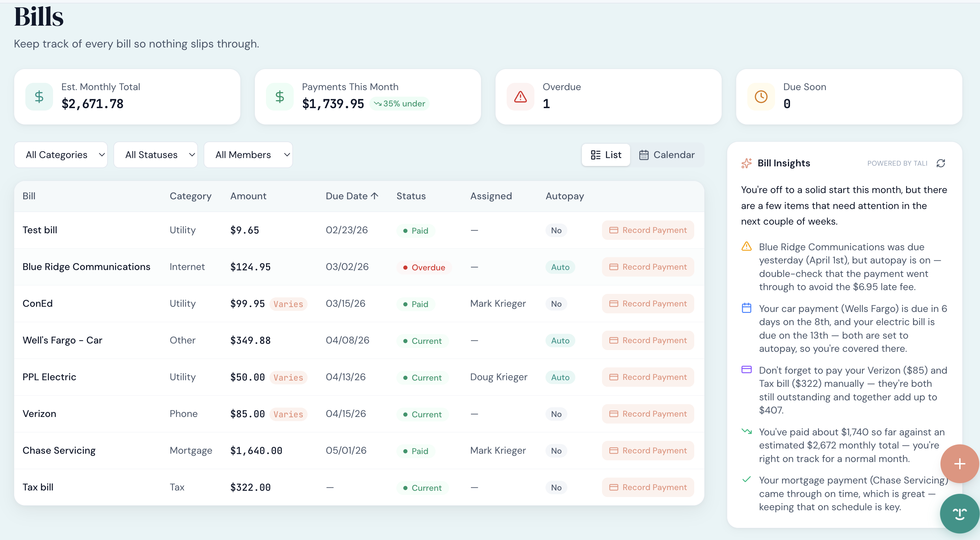Image resolution: width=980 pixels, height=540 pixels.
Task: Open the Well's Fargo – Car bill row
Action: pyautogui.click(x=62, y=340)
